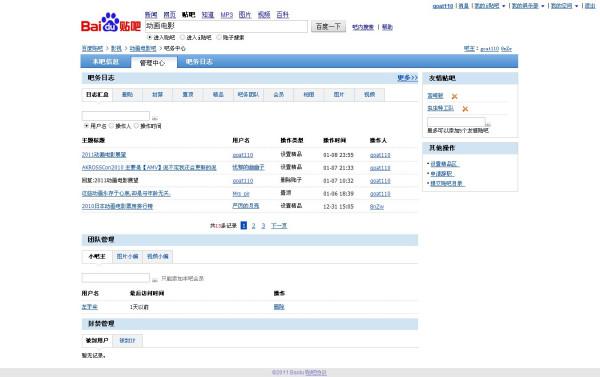This screenshot has width=600, height=377.
Task: Click the 退出 logout link
Action: (590, 6)
